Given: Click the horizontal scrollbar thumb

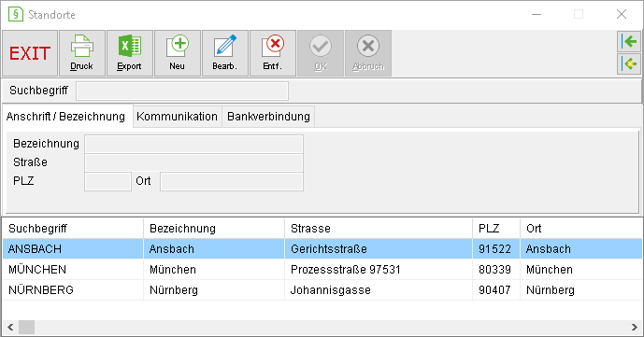Looking at the screenshot, I should click(x=27, y=327).
